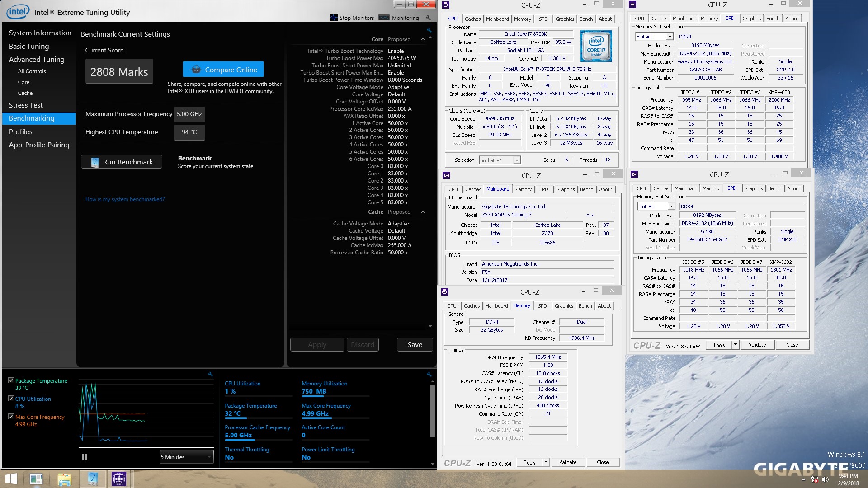Click scroll-down arrow of Core settings list
This screenshot has width=868, height=488.
pos(430,326)
